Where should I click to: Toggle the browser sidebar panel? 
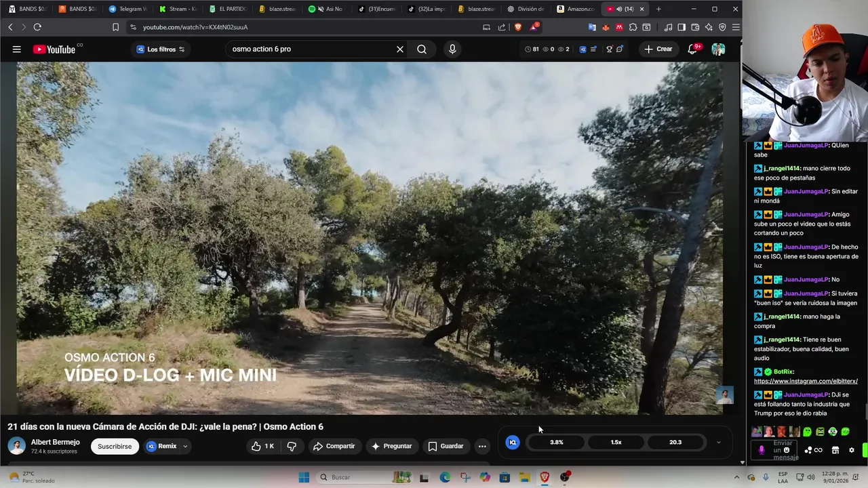tap(682, 27)
